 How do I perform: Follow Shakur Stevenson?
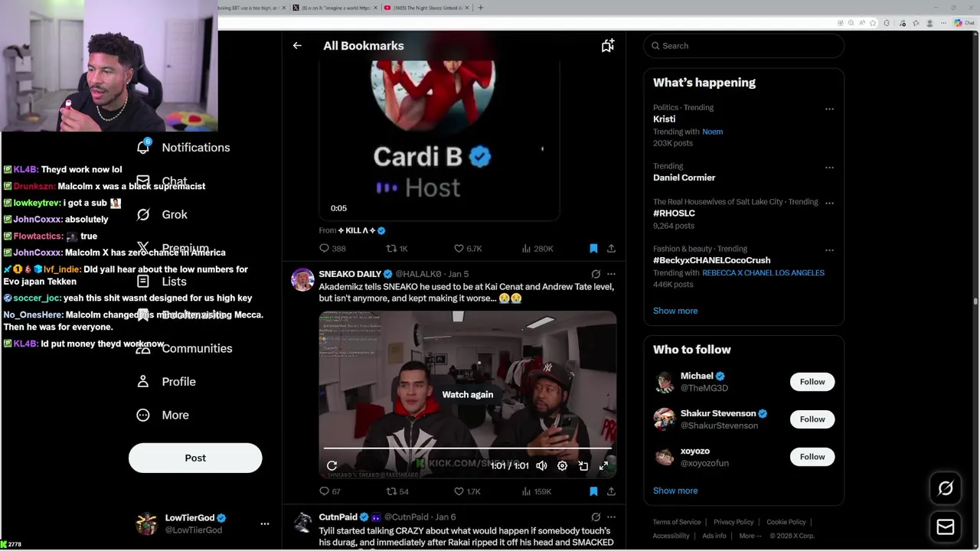(812, 419)
